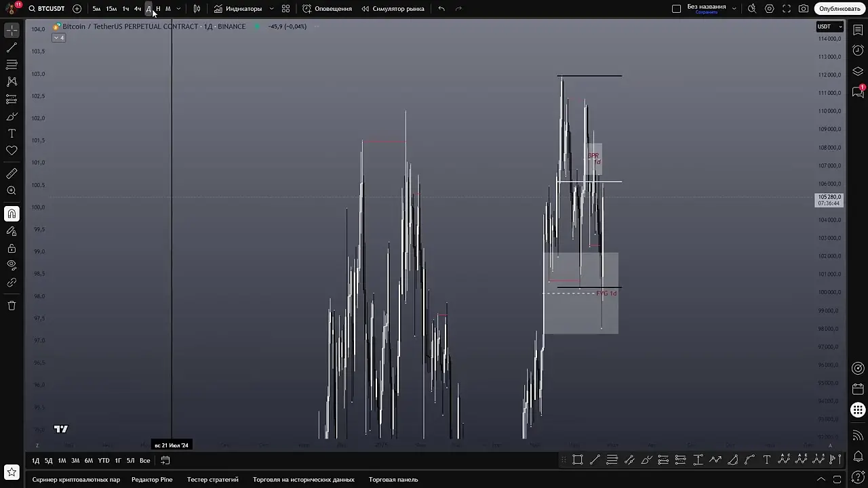This screenshot has width=868, height=488.
Task: Expand the timeframe interval dropdown arrow
Action: [x=178, y=9]
